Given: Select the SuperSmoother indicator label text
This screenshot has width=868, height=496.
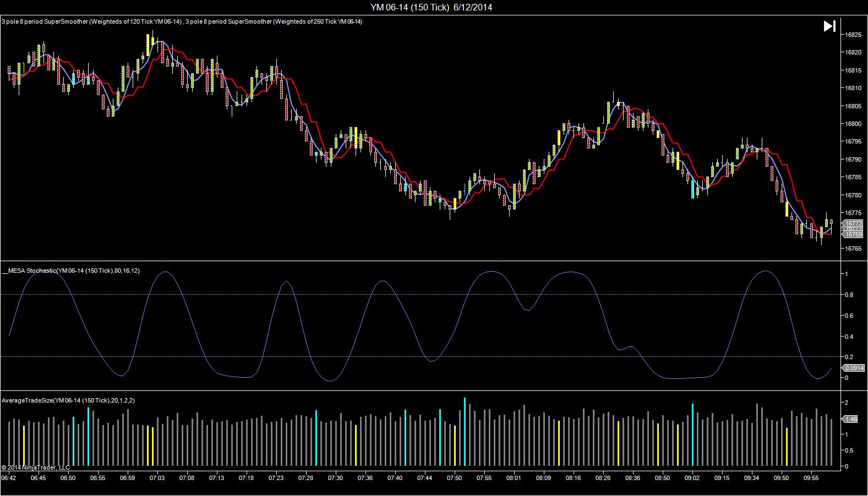Looking at the screenshot, I should coord(182,22).
